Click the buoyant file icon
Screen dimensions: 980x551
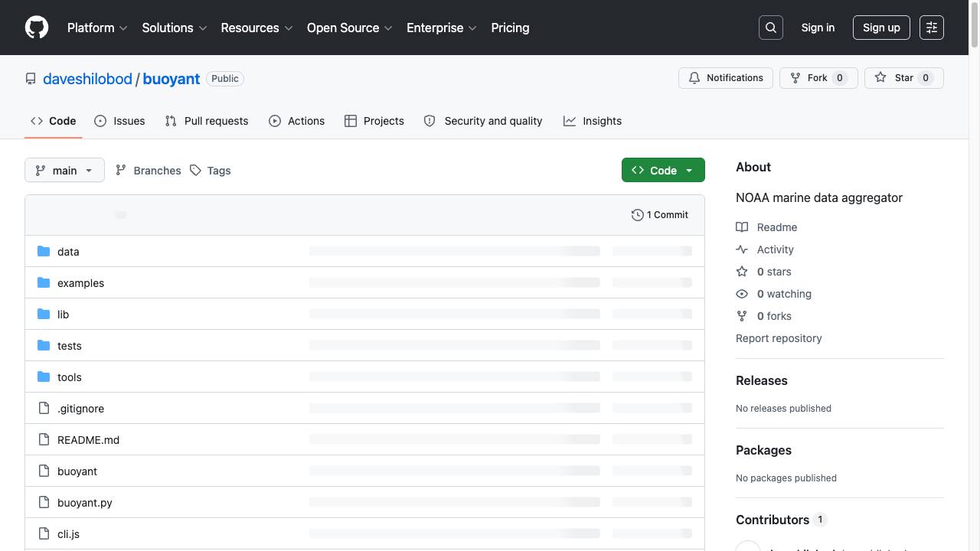point(44,471)
